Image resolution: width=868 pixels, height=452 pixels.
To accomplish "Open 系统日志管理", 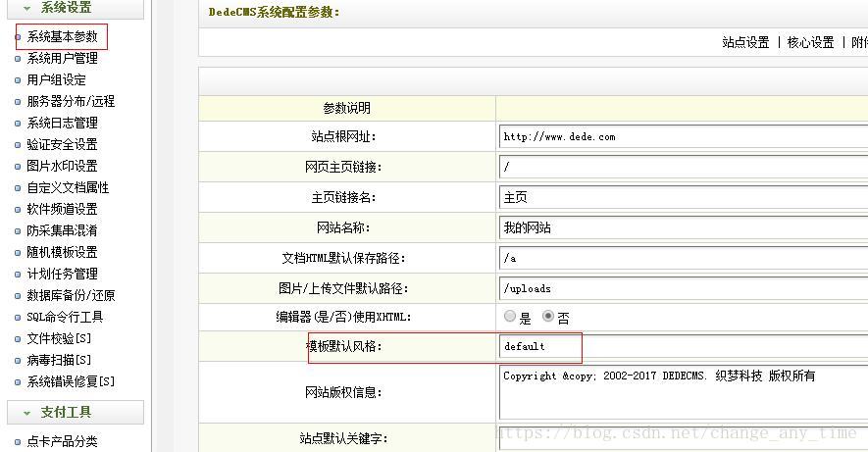I will click(62, 123).
